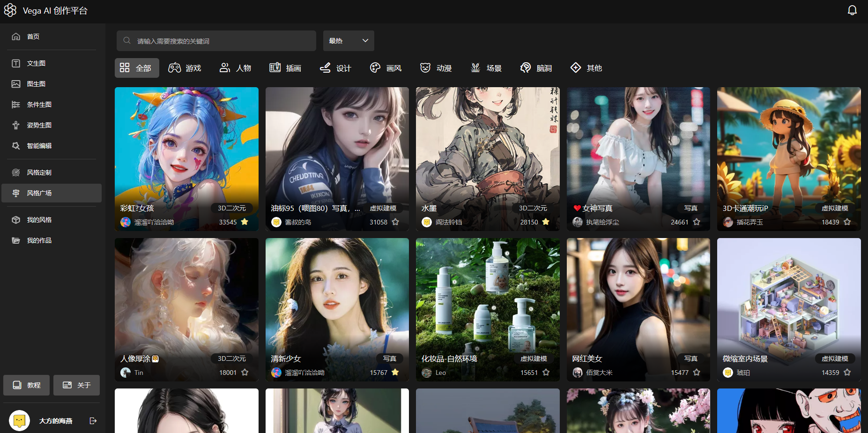Screen dimensions: 868x433
Task: Unfavorite the 清新少女 style card
Action: click(x=395, y=372)
